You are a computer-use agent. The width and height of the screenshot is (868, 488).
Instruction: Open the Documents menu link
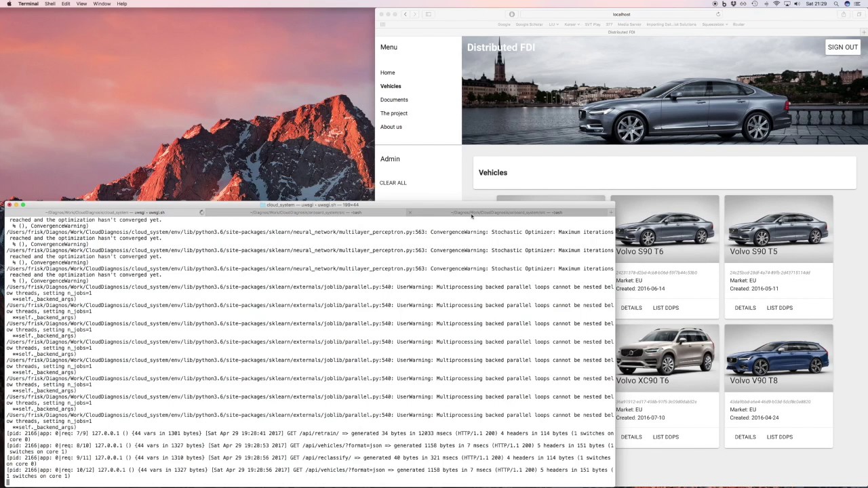[x=394, y=100]
